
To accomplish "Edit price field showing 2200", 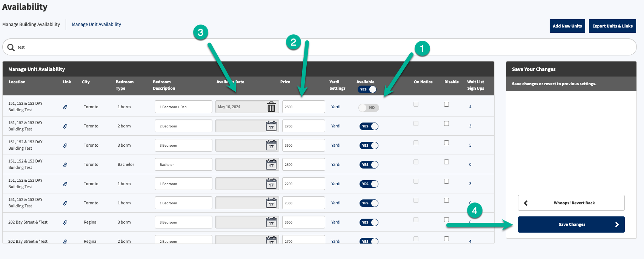I will pyautogui.click(x=304, y=184).
